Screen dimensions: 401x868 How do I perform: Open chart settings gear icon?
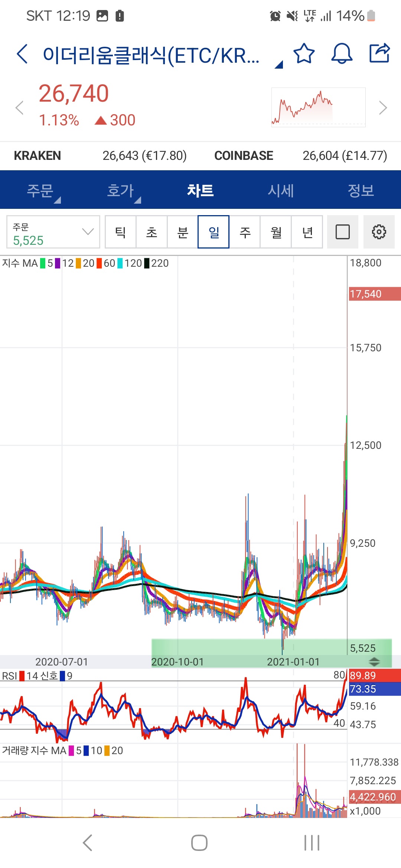[x=379, y=232]
